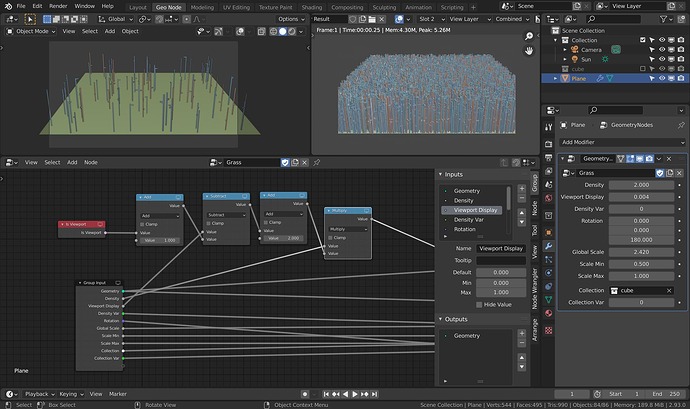The image size is (690, 409).
Task: Jump to timeline start frame
Action: click(x=326, y=394)
